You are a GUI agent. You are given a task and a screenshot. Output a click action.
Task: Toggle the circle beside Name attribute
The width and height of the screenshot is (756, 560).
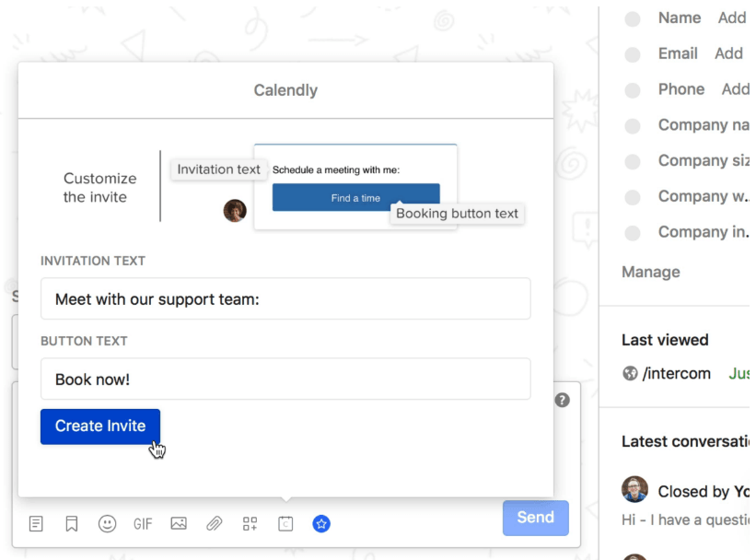pos(633,18)
